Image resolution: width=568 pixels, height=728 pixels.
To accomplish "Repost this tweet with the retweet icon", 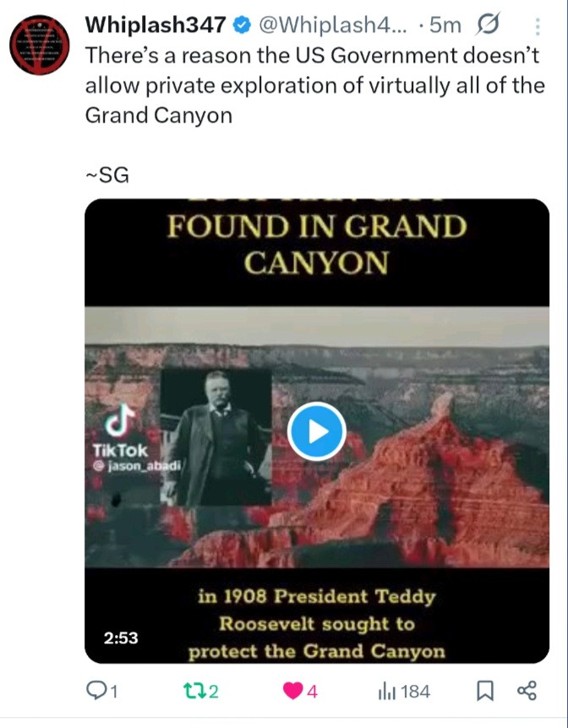I will [x=193, y=692].
